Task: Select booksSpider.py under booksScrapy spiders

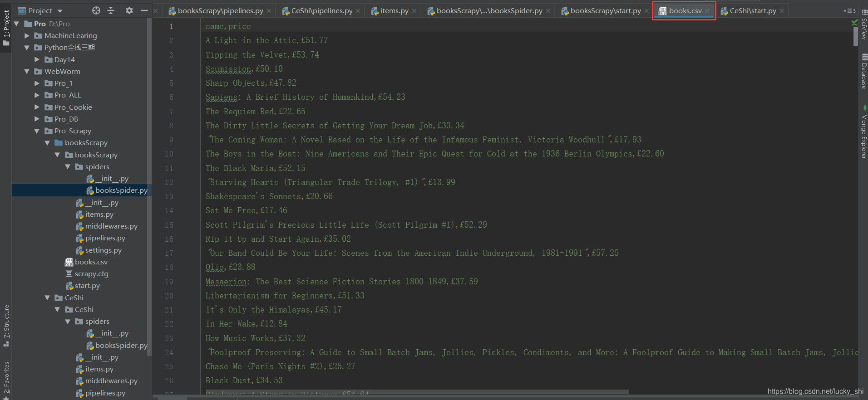Action: click(117, 190)
